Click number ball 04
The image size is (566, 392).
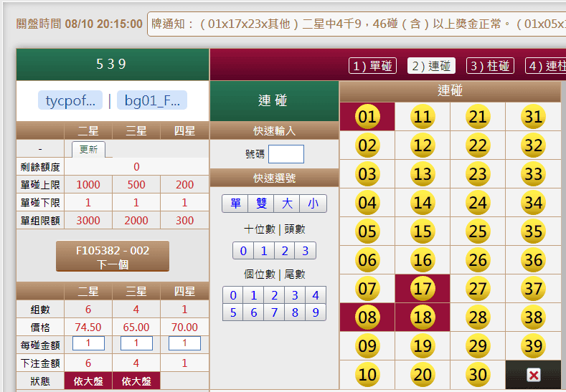[x=367, y=203]
